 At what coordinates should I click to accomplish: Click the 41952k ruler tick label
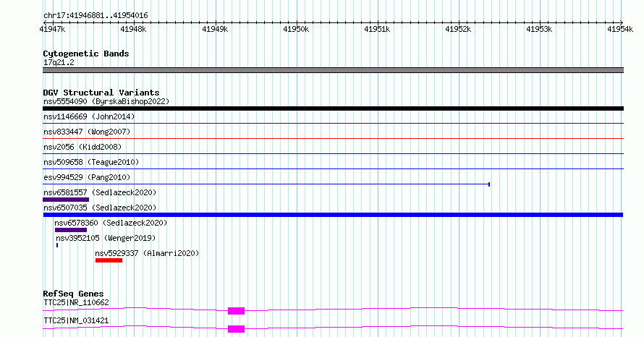tap(458, 29)
